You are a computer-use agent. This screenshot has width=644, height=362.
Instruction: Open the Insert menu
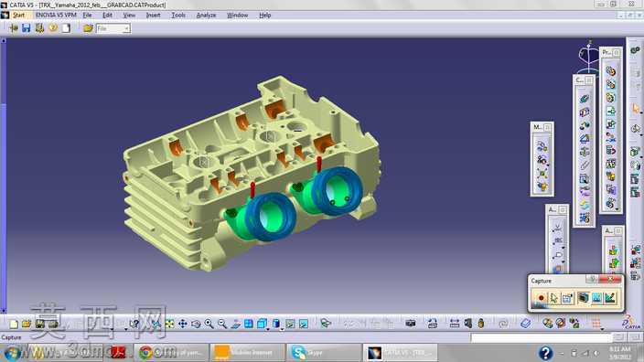coord(153,16)
